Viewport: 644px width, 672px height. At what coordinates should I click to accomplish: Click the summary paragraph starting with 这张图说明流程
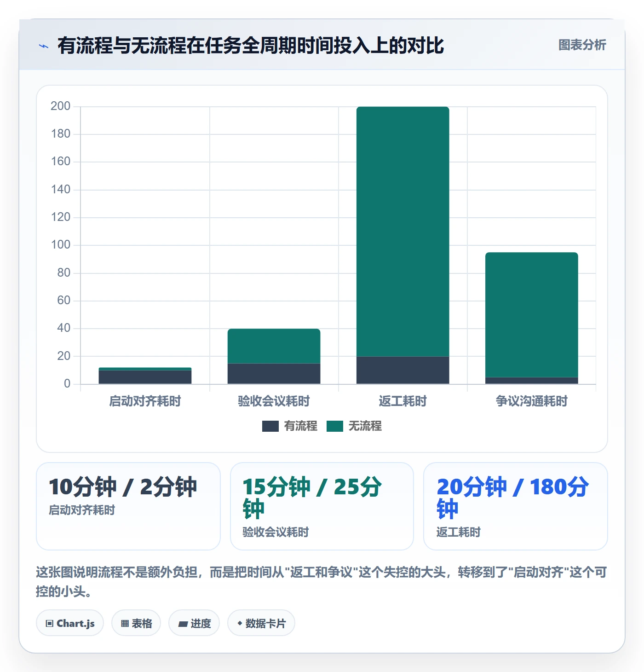tap(322, 582)
